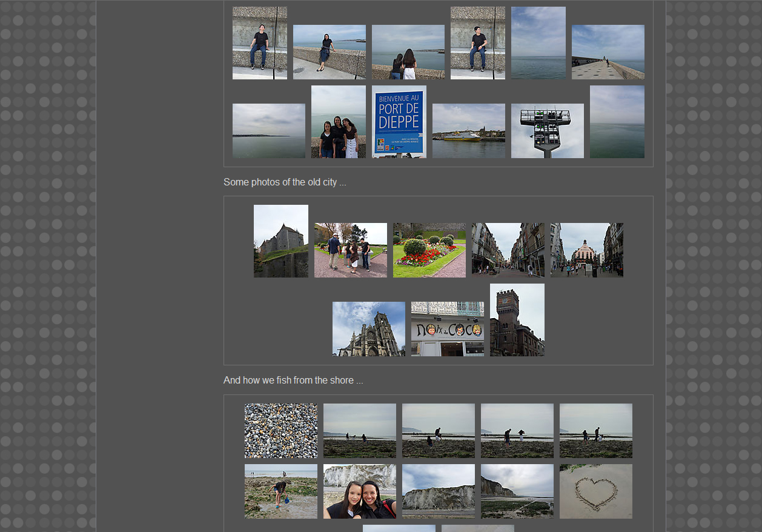Viewport: 762px width, 532px height.
Task: Open the pier with lighthouse thumbnail
Action: (608, 52)
